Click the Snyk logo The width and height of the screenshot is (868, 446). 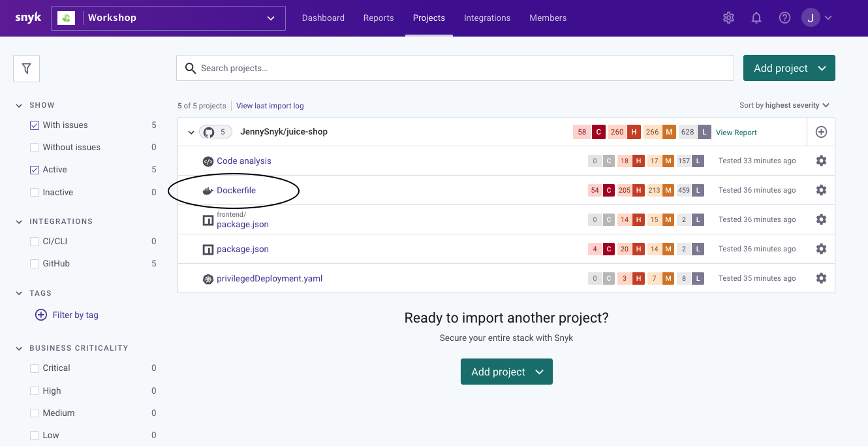tap(28, 18)
